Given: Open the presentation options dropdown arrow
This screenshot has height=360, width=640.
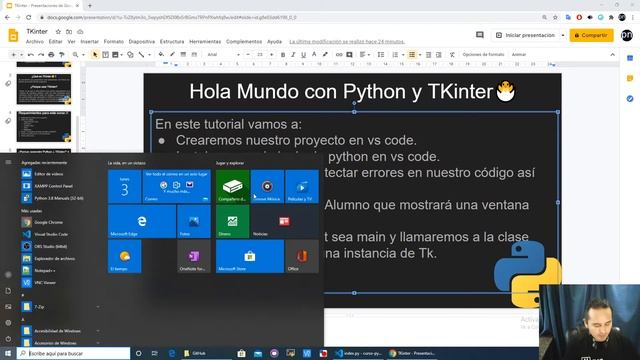Looking at the screenshot, I should click(x=563, y=36).
